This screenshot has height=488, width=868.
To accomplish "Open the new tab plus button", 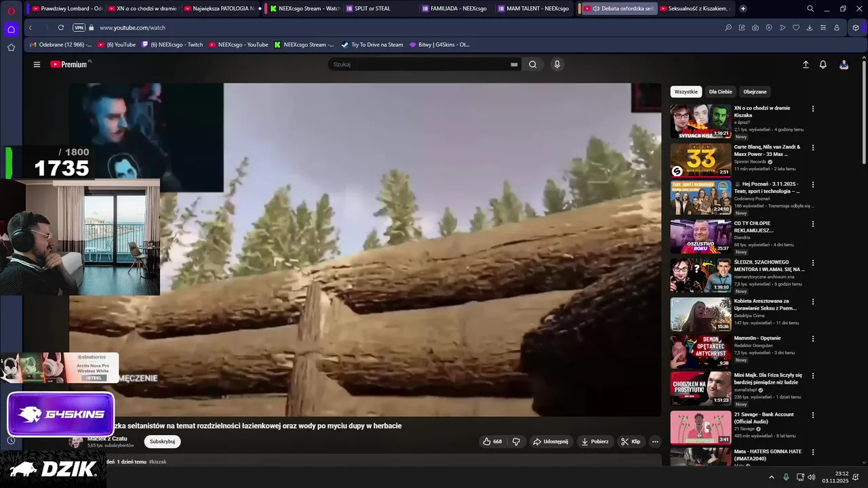I will (x=743, y=9).
